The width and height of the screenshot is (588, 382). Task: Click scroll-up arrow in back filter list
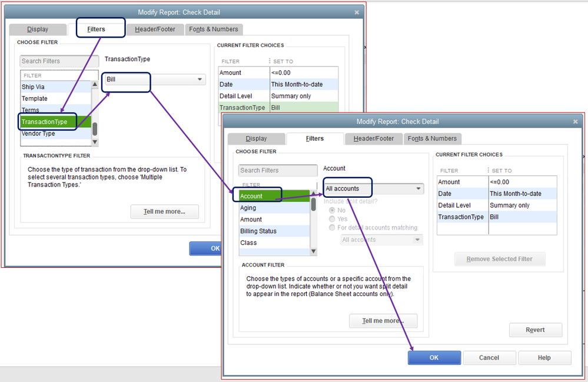(x=95, y=84)
